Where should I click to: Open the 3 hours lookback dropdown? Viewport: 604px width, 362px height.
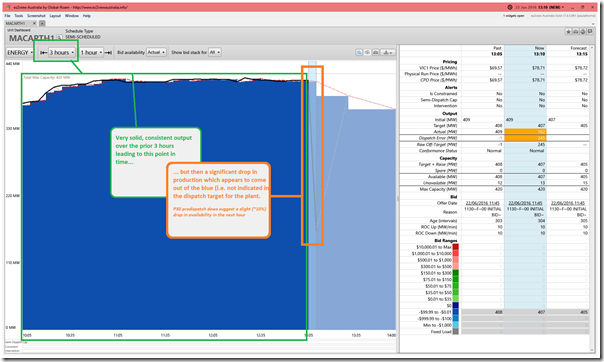62,52
